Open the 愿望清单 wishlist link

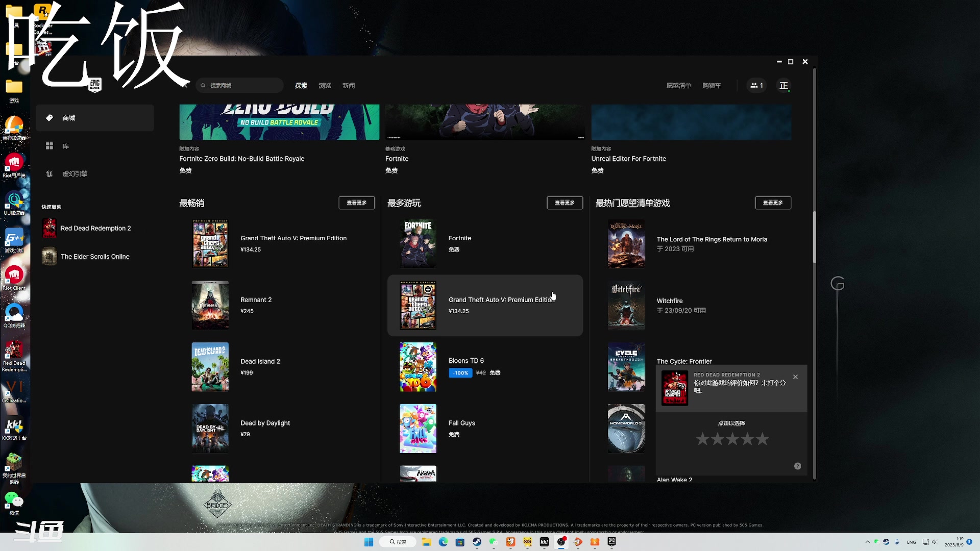678,86
